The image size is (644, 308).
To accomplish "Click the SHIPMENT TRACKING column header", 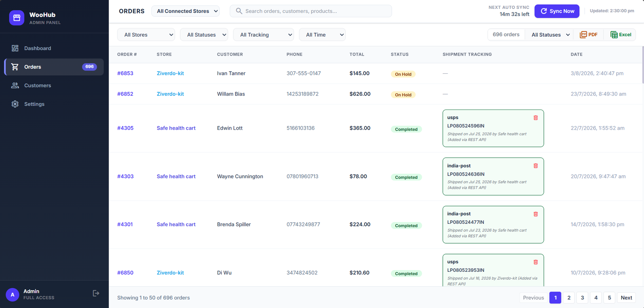I will tap(467, 54).
